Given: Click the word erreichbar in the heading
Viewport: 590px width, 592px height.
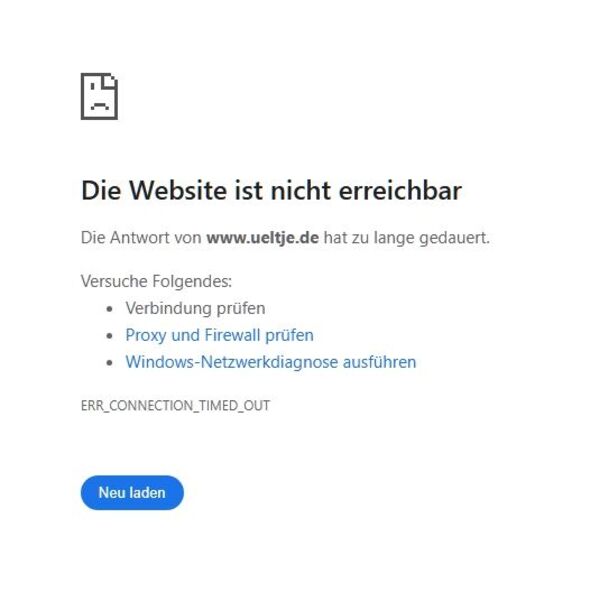Looking at the screenshot, I should point(400,190).
